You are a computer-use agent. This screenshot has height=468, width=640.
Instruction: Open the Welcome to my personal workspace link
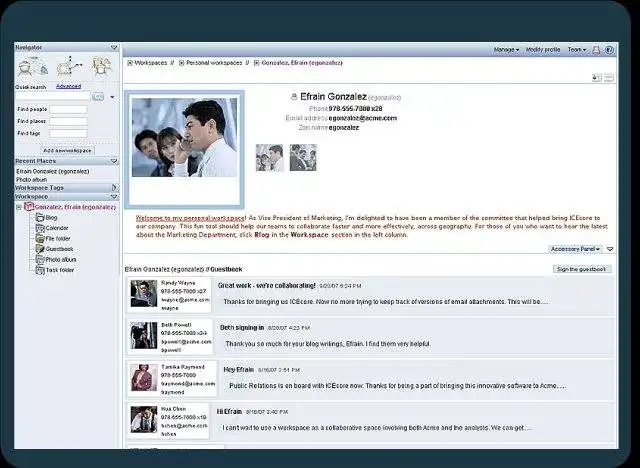(190, 218)
